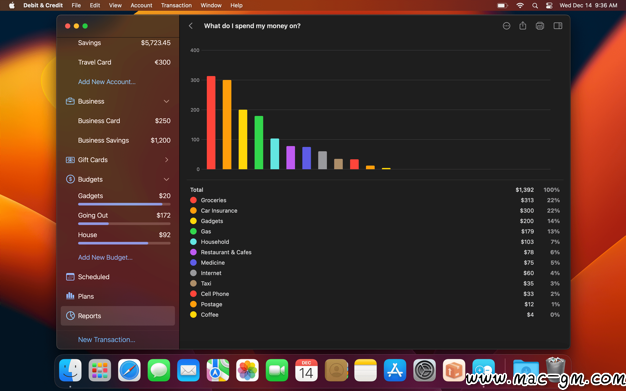626x391 pixels.
Task: Collapse the Business accounts group chevron
Action: (x=166, y=101)
